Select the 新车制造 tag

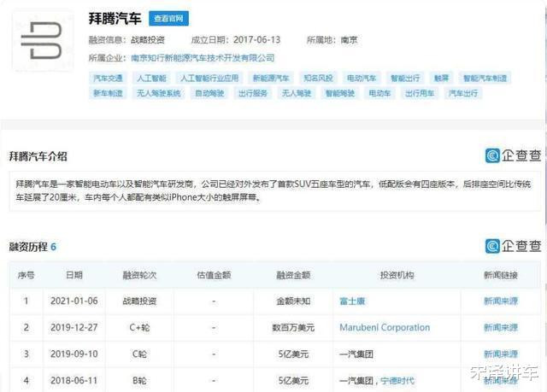pyautogui.click(x=108, y=93)
